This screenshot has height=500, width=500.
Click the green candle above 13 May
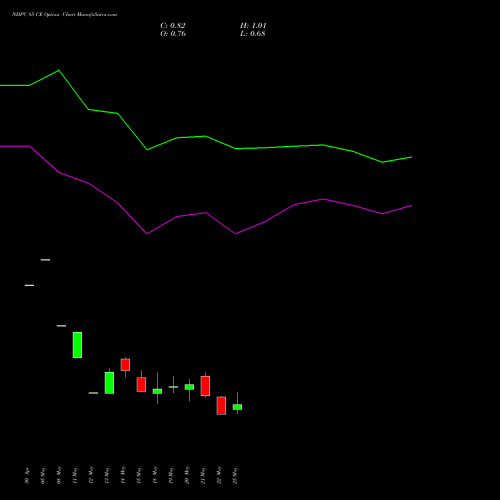coord(109,383)
